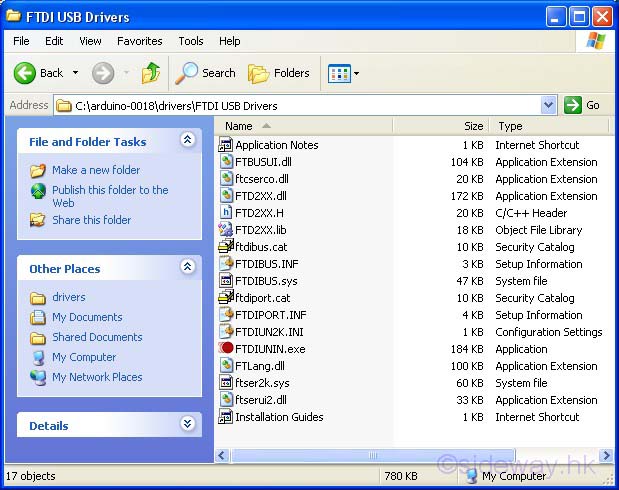The image size is (619, 490).
Task: Select the ftser2k.sys system file icon
Action: (x=226, y=383)
